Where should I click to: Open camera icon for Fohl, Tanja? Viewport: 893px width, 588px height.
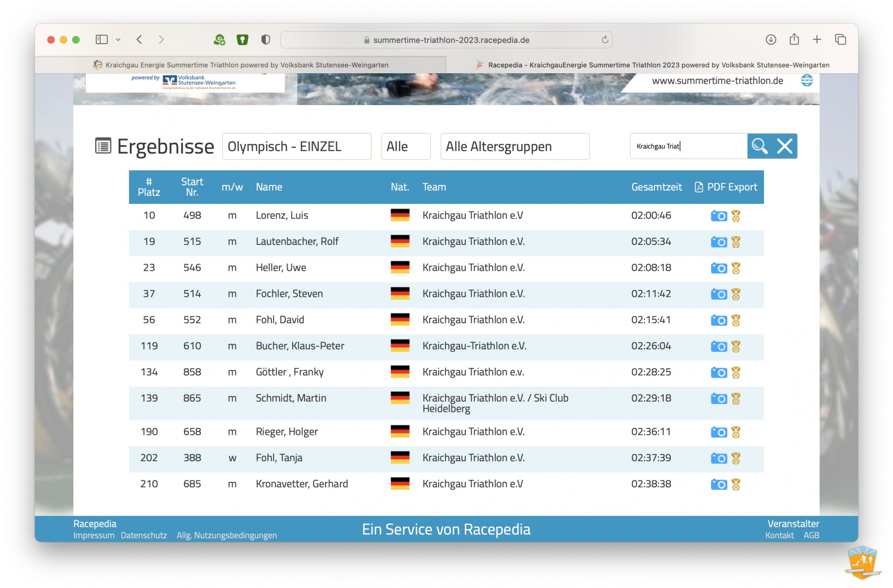(x=718, y=459)
